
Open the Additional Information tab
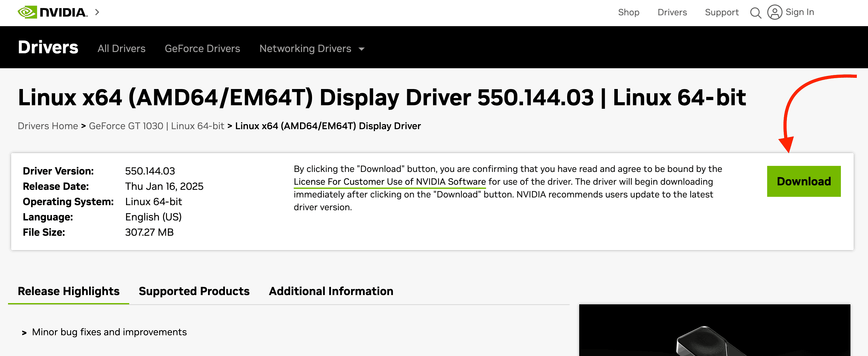(x=331, y=291)
